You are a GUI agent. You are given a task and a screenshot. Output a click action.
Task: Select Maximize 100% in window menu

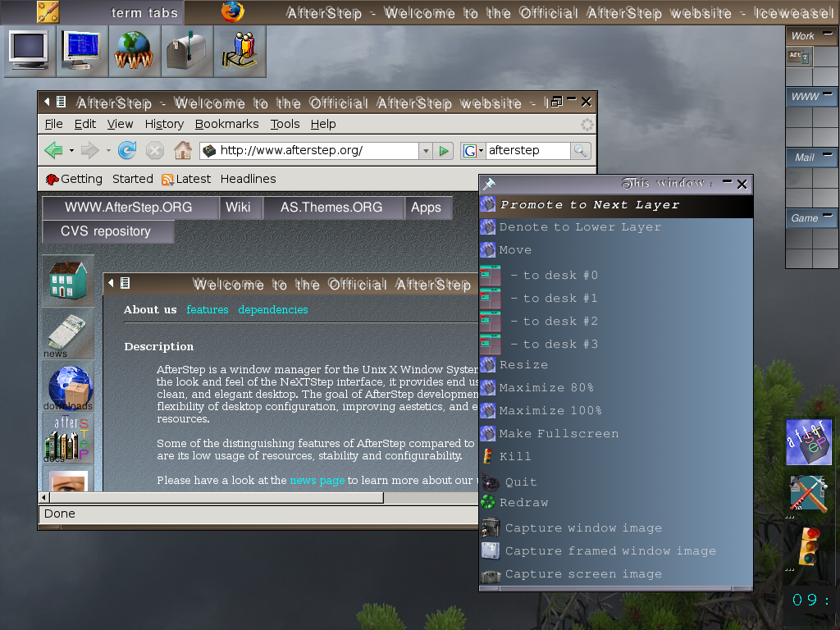tap(616, 411)
